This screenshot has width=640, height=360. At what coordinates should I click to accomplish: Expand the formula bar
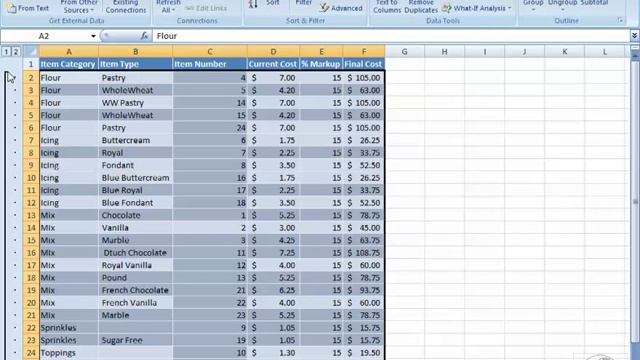tap(634, 36)
